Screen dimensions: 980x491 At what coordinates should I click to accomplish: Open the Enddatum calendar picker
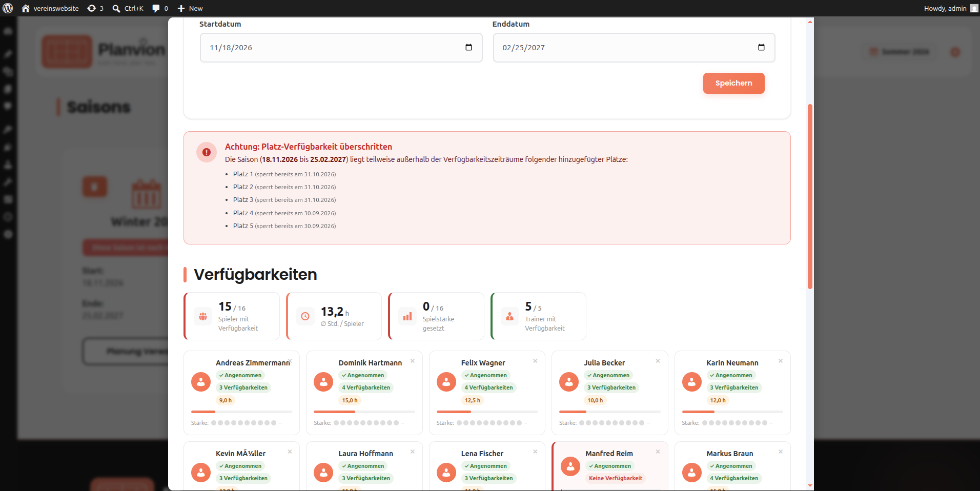tap(761, 48)
